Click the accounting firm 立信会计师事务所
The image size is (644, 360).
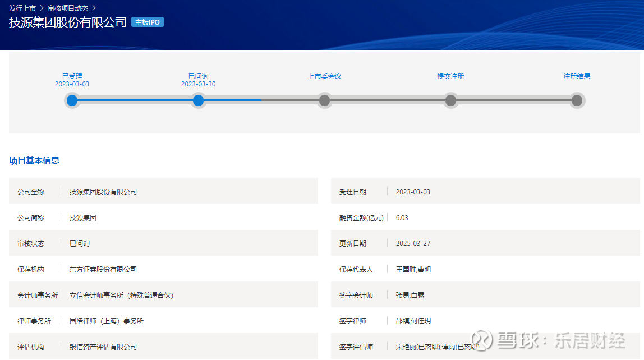pos(122,295)
